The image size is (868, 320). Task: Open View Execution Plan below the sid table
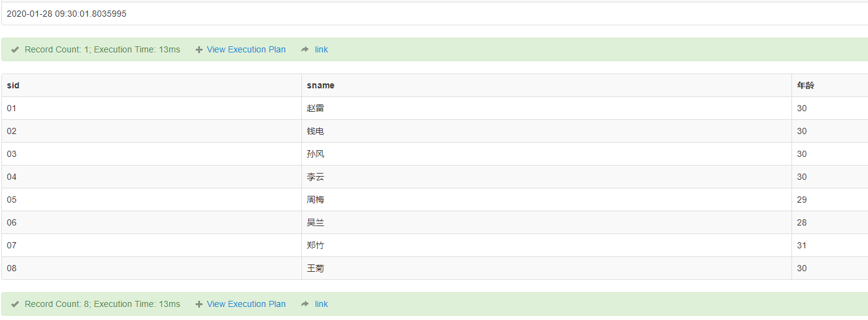coord(246,304)
